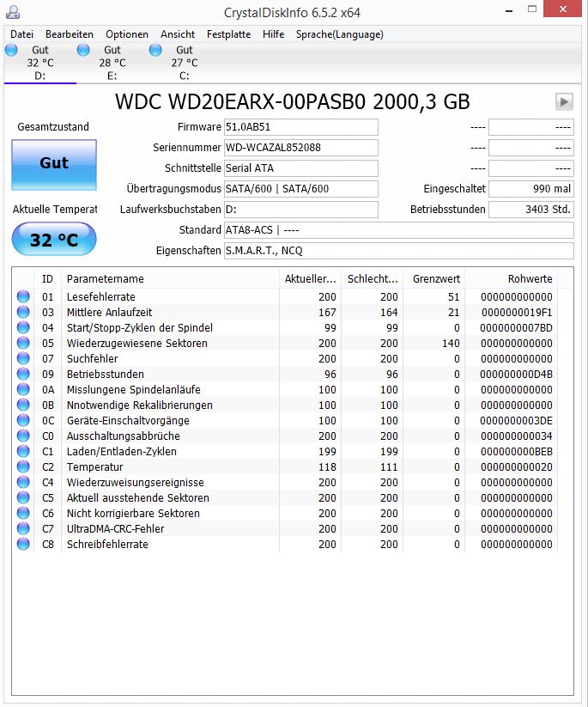Click the Parametername column header

[x=170, y=278]
